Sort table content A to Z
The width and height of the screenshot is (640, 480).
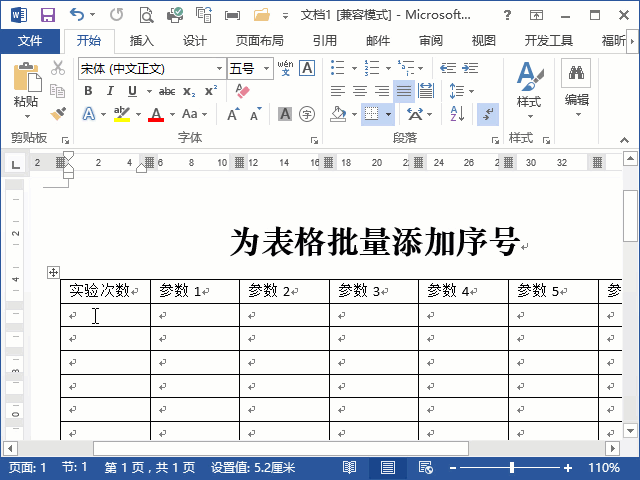tap(457, 114)
